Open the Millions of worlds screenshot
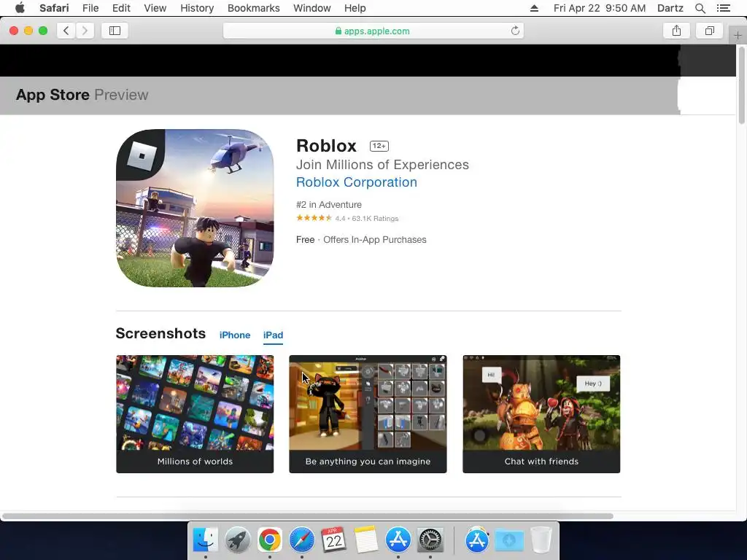 [195, 414]
